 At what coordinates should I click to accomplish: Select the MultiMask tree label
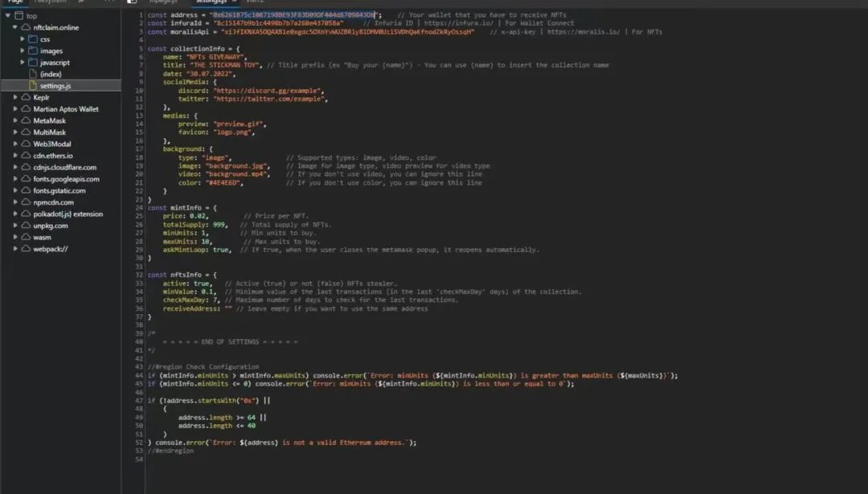point(49,133)
